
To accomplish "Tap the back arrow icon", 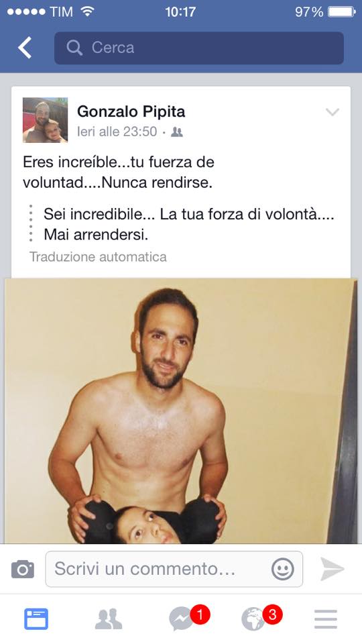I will click(x=25, y=48).
